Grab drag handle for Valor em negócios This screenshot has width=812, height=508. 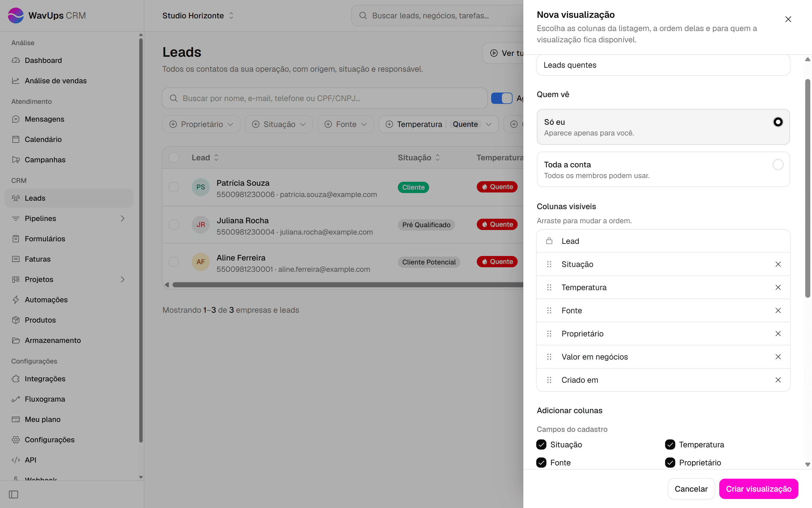pyautogui.click(x=549, y=357)
